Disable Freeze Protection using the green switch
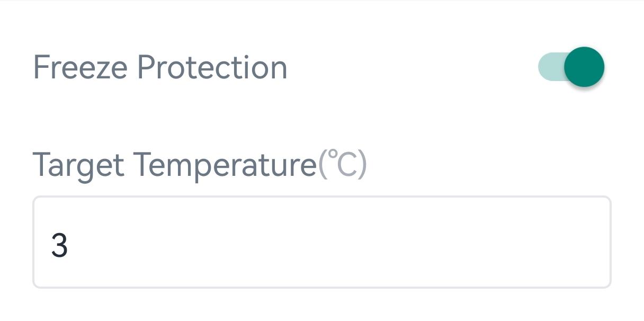644x321 pixels. point(572,67)
